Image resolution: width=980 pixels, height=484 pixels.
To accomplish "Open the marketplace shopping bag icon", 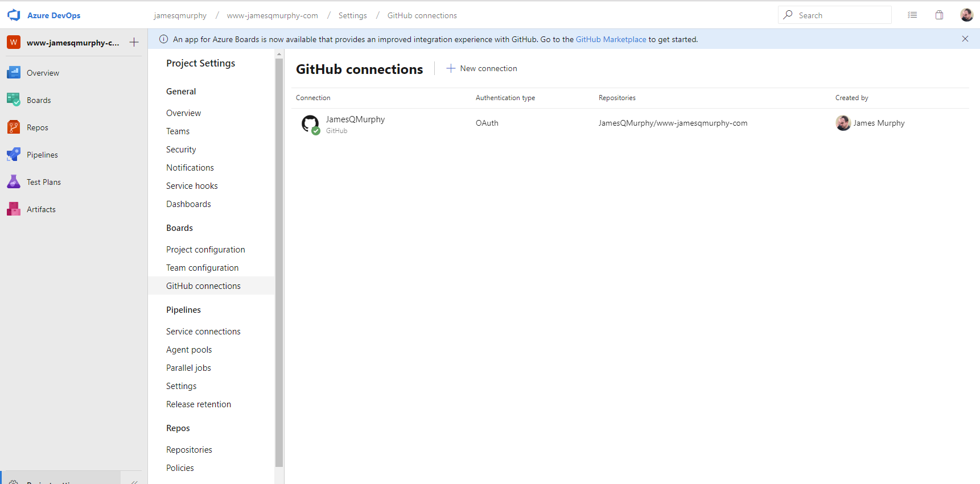I will tap(940, 15).
